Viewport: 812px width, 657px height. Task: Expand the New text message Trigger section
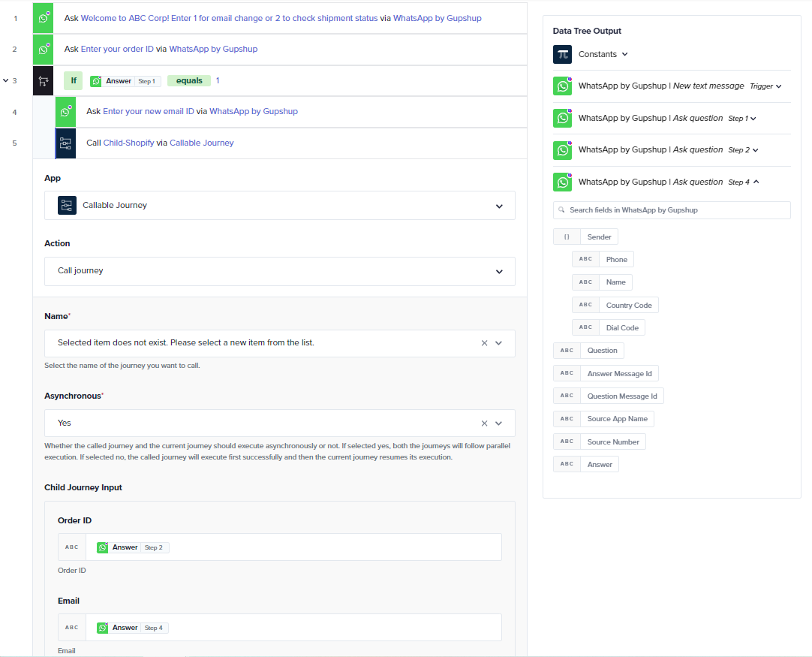779,86
